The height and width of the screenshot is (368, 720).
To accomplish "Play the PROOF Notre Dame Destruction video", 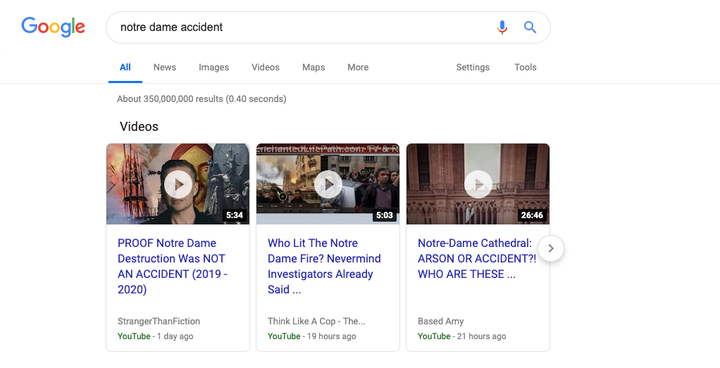I will tap(178, 184).
